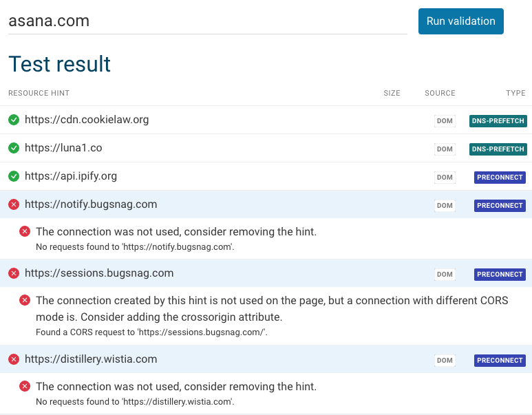The width and height of the screenshot is (532, 415).
Task: Click PRECONNECT badge on the api.ipify.org row
Action: click(500, 177)
